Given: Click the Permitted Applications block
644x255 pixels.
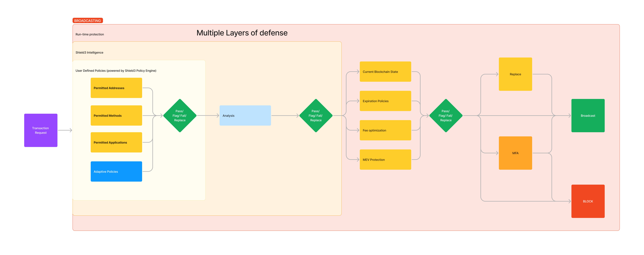Looking at the screenshot, I should (x=116, y=142).
